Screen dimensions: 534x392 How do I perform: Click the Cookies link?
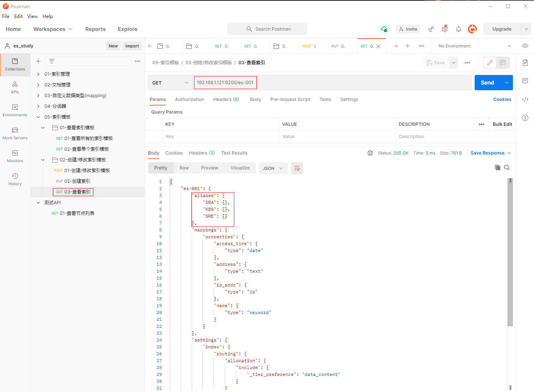[x=502, y=99]
